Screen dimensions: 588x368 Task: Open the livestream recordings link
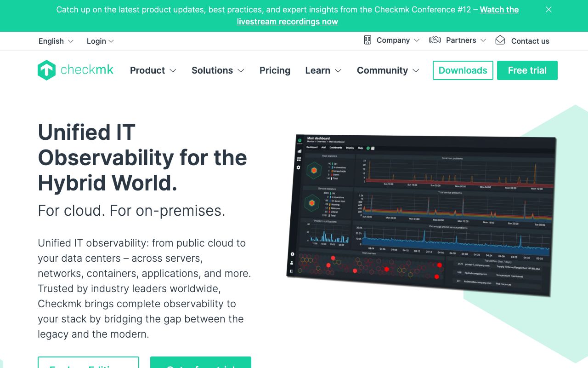coord(378,16)
